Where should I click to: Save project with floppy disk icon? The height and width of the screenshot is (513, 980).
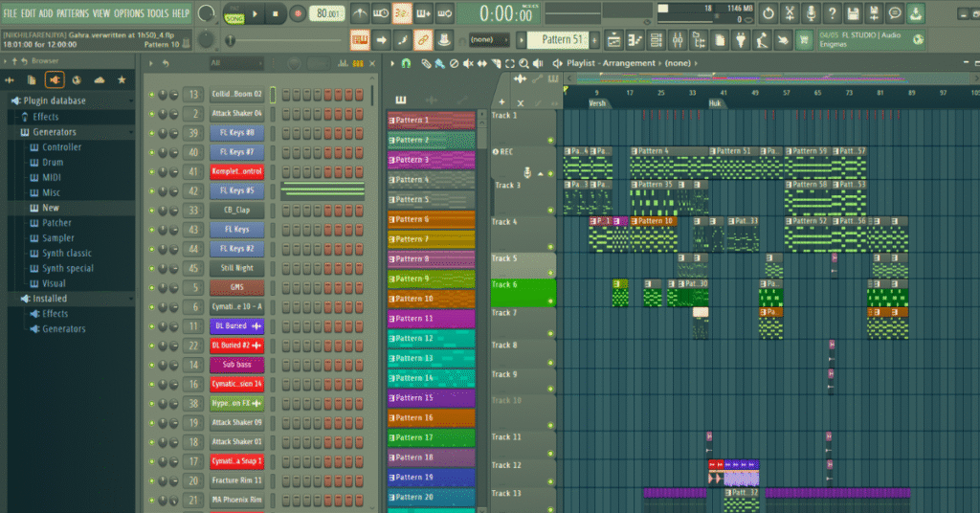tap(853, 13)
